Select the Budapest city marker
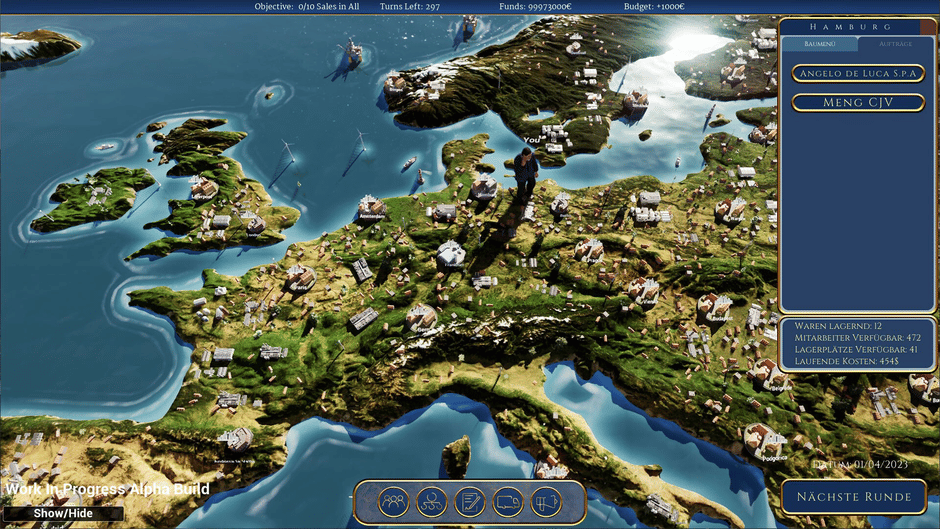This screenshot has height=529, width=940. coord(715,307)
